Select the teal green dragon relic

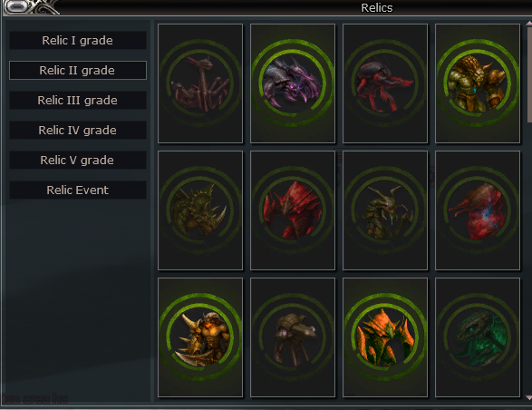[x=478, y=337]
